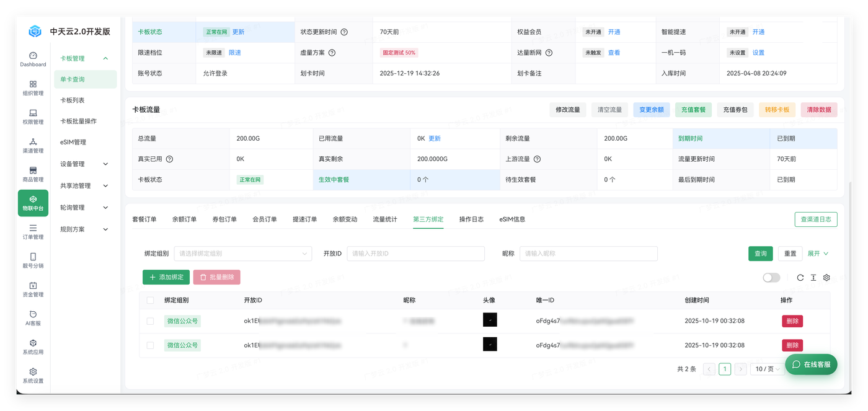Screen dimensions: 868x411
Task: Click help icon next to 状态更新时间
Action: coord(344,32)
